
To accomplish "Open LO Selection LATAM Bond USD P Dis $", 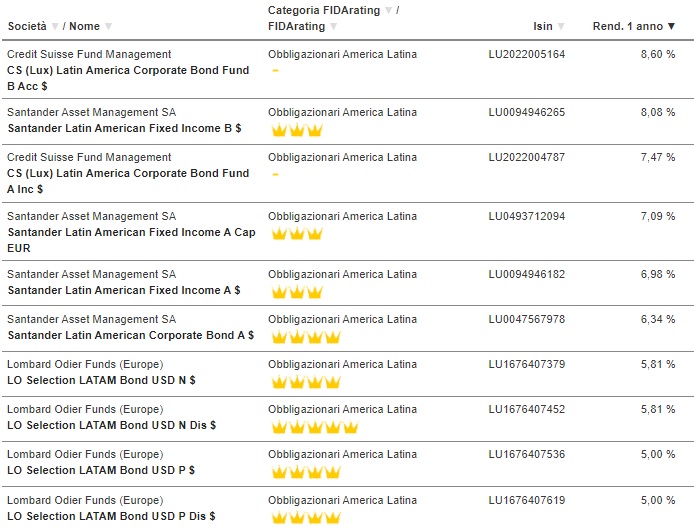I will pyautogui.click(x=112, y=516).
